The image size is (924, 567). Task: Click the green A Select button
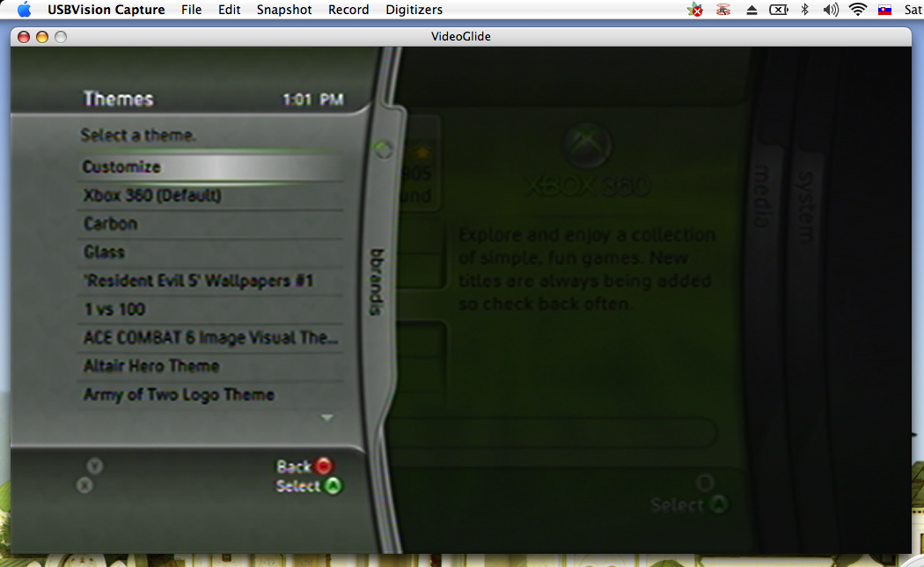(333, 486)
